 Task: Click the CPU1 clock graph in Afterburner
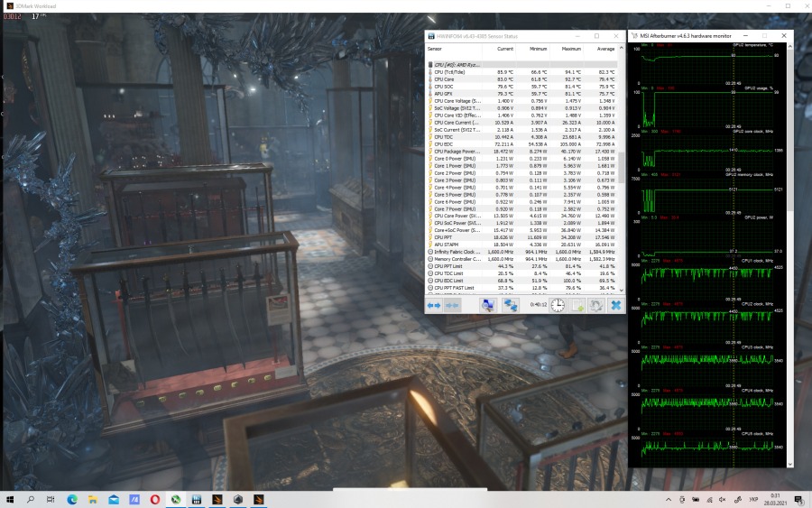[x=706, y=280]
